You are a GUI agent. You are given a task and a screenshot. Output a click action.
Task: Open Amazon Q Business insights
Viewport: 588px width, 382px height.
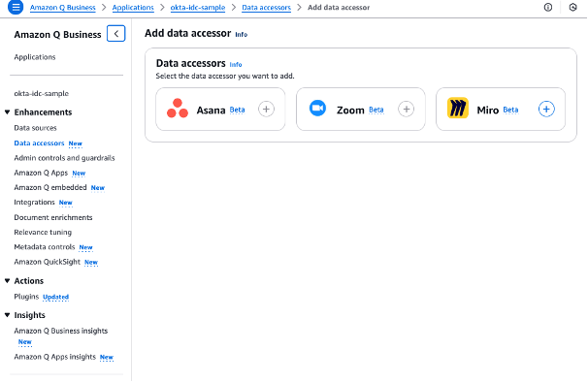(61, 331)
